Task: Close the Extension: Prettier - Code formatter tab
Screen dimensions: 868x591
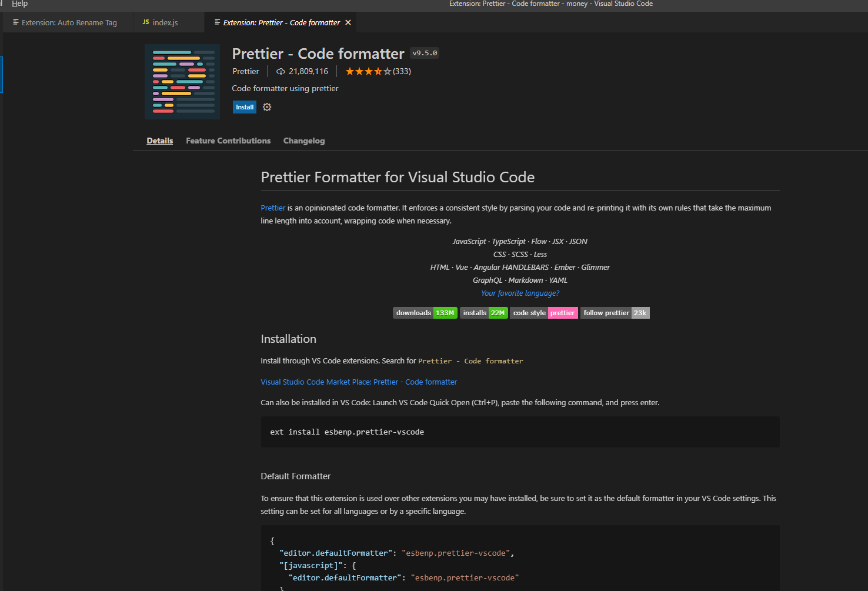Action: (348, 22)
